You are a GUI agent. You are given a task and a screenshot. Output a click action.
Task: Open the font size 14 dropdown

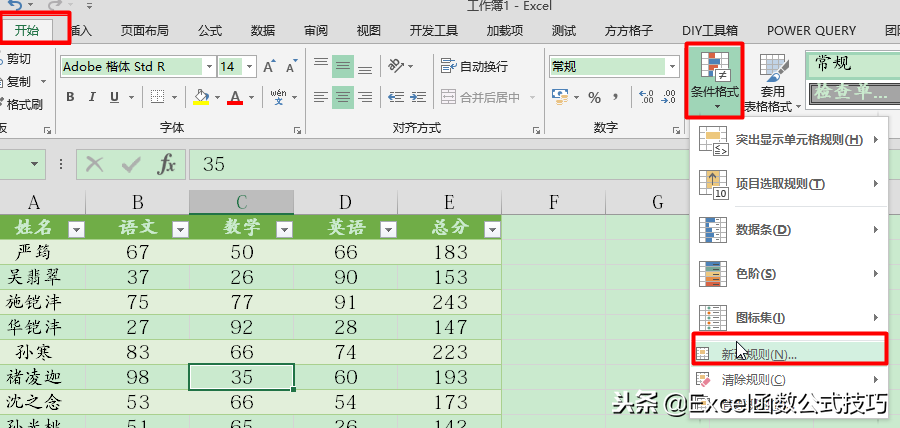pyautogui.click(x=249, y=67)
